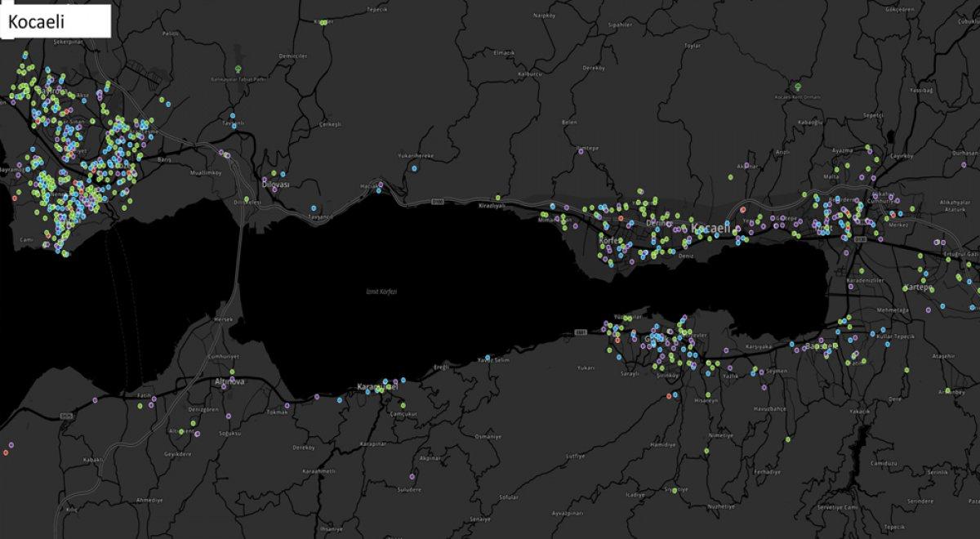Click the blue marker below Yukarıhereke
This screenshot has width=980, height=539.
tap(414, 169)
